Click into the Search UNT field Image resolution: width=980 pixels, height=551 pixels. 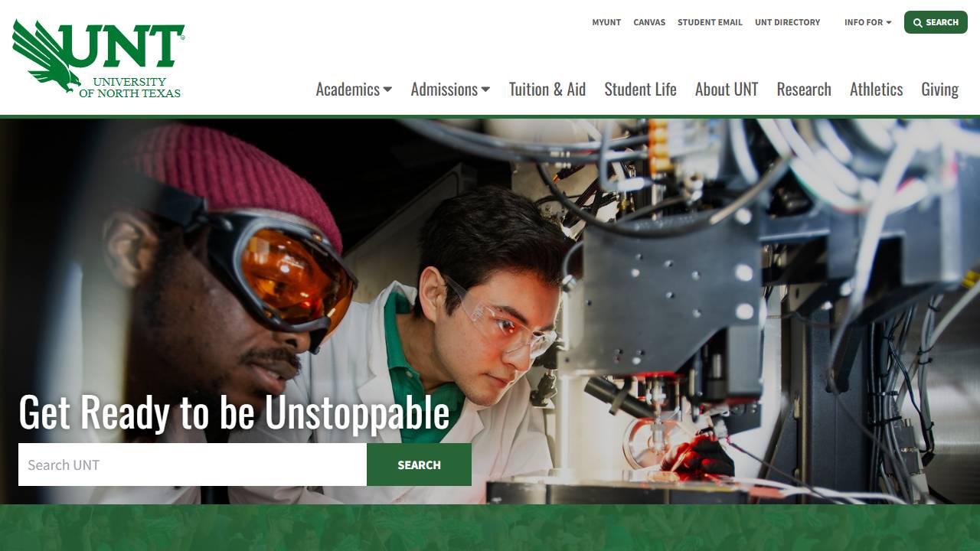coord(192,465)
